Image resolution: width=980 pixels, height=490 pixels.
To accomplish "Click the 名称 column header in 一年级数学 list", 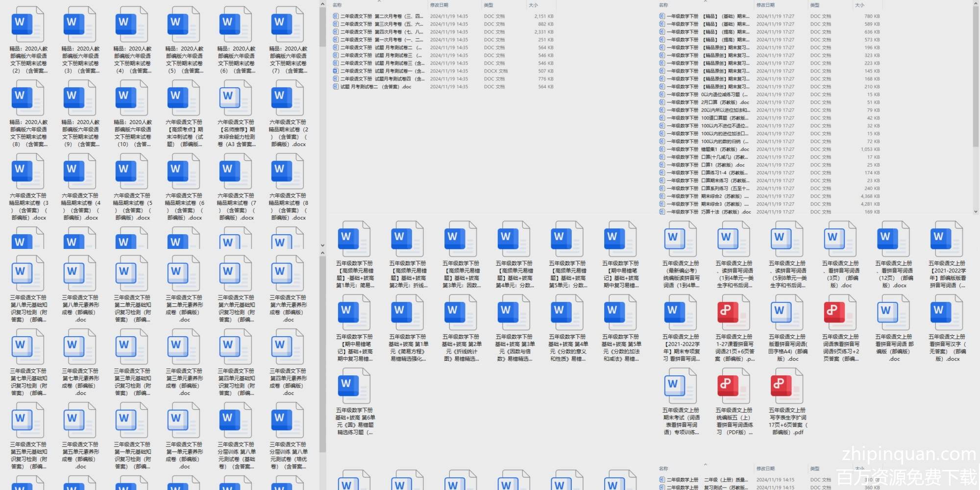I will click(x=663, y=5).
